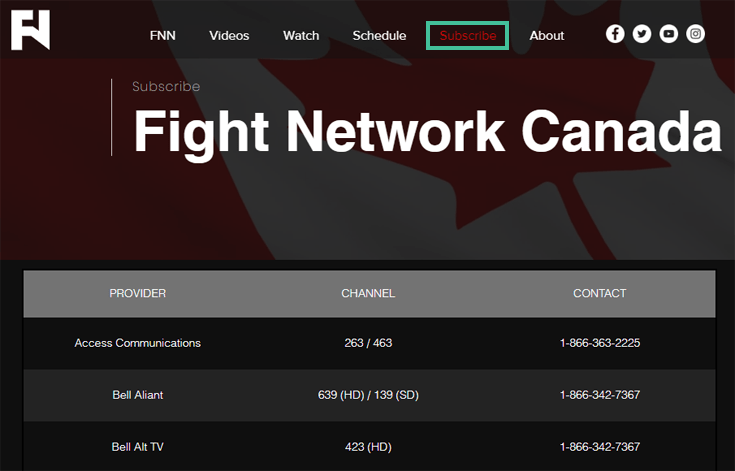
Task: Click phone number 1-866-363-2225
Action: coord(600,343)
